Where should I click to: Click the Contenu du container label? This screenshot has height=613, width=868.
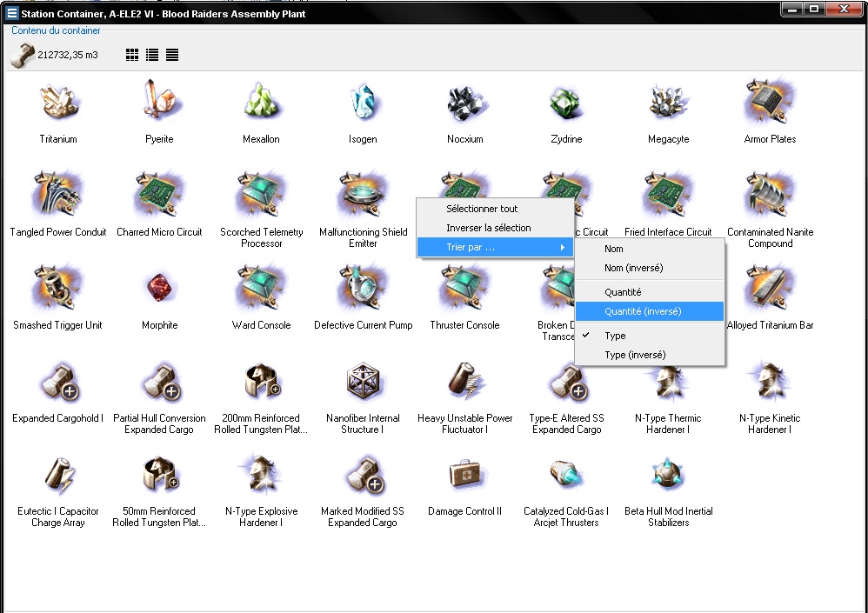pyautogui.click(x=56, y=30)
